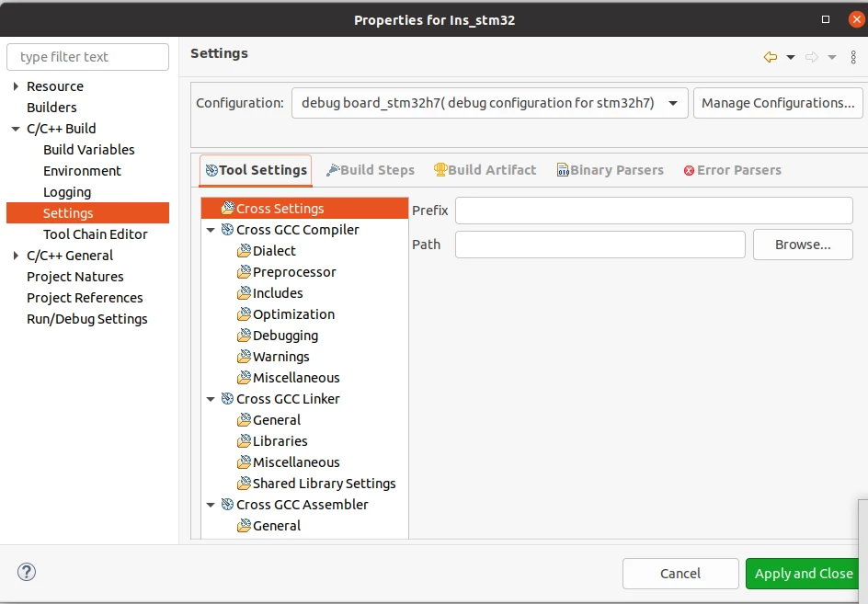Expand the Resource tree node
The height and width of the screenshot is (604, 868).
click(x=16, y=86)
